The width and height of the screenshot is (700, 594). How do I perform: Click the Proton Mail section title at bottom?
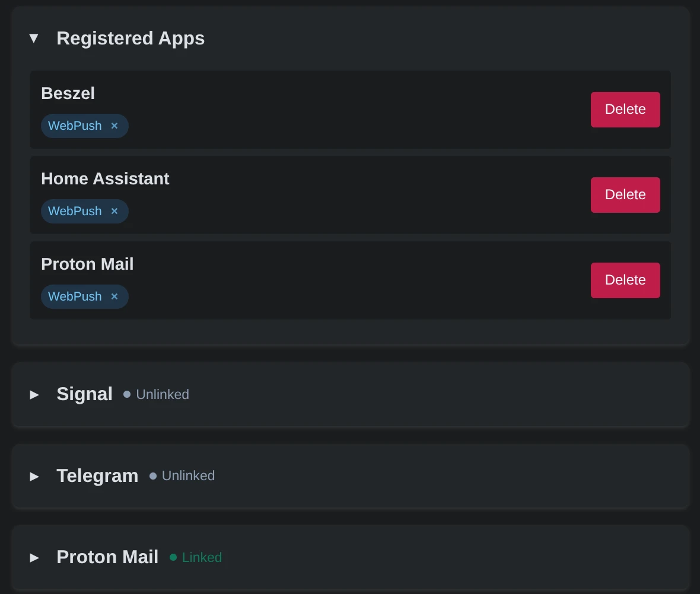(107, 557)
